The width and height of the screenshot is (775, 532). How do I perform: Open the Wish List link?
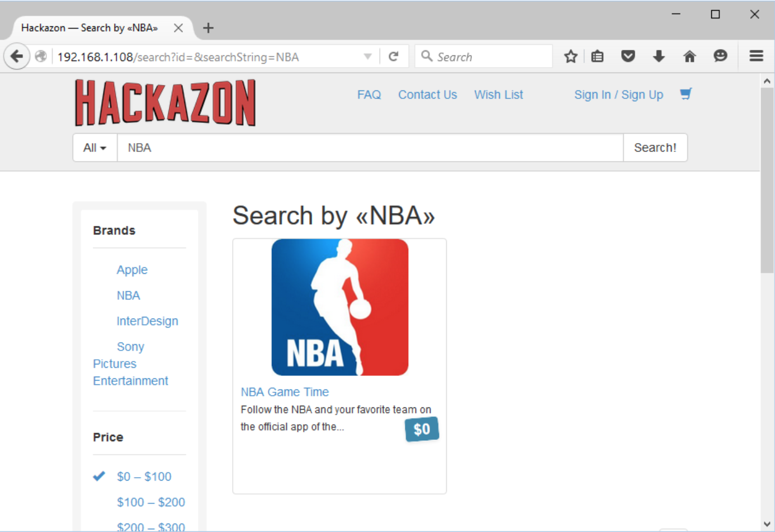499,95
